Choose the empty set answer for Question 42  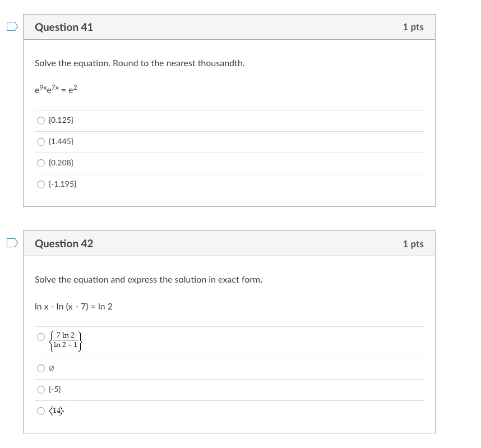pyautogui.click(x=40, y=368)
